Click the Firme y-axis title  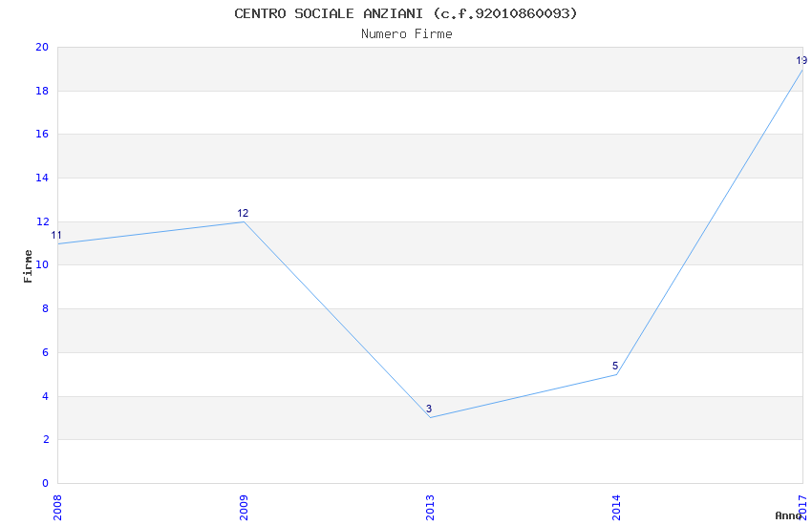click(x=28, y=266)
